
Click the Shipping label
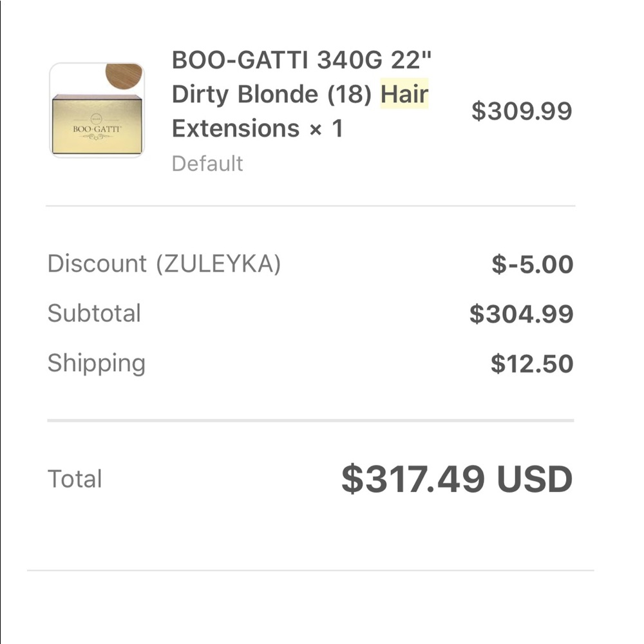[x=97, y=363]
